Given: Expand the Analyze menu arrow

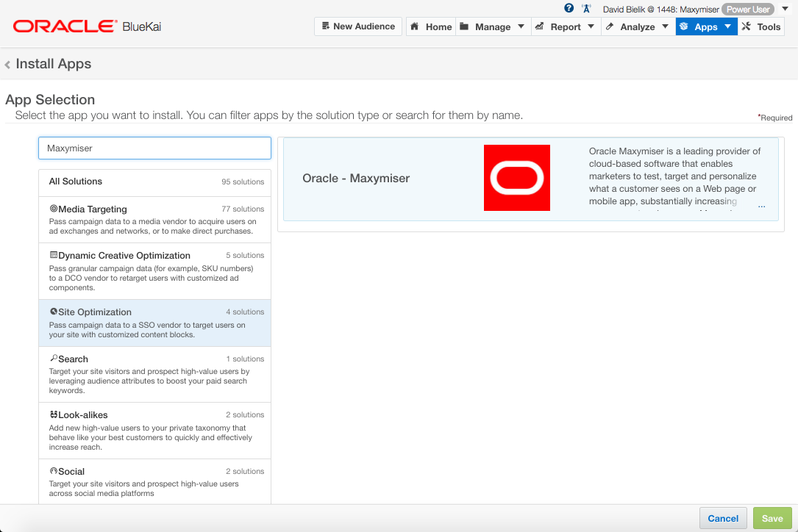Looking at the screenshot, I should 665,26.
